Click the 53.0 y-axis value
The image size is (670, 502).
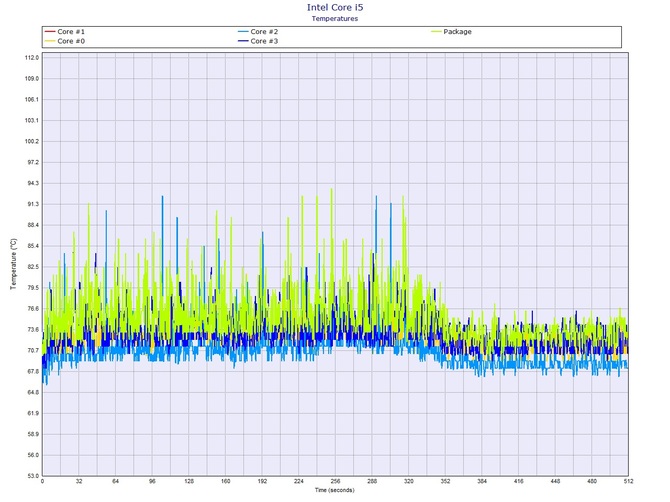(32, 476)
